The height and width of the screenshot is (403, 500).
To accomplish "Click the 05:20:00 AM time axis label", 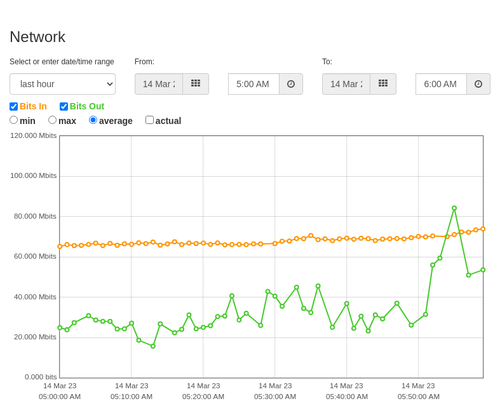I will 203,397.
